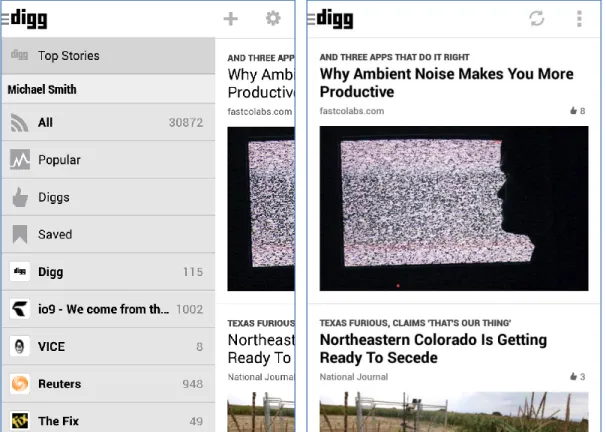Click the 115 unread count for Digg

click(193, 272)
